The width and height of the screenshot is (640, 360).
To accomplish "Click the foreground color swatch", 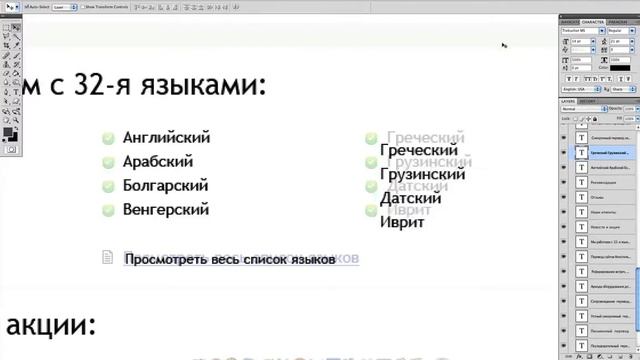I will point(7,132).
